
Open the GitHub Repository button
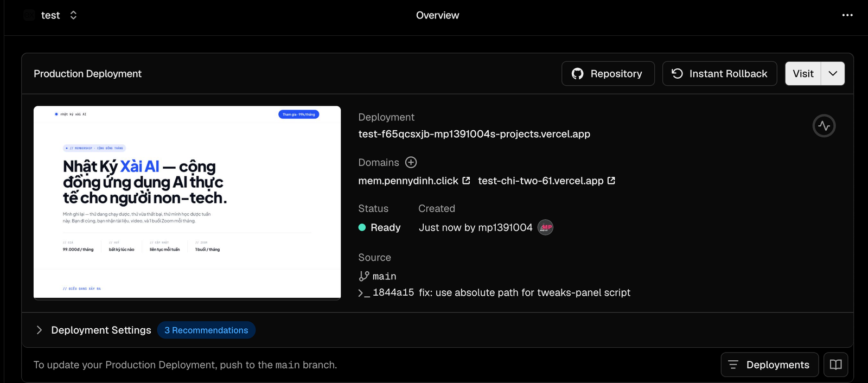[608, 74]
